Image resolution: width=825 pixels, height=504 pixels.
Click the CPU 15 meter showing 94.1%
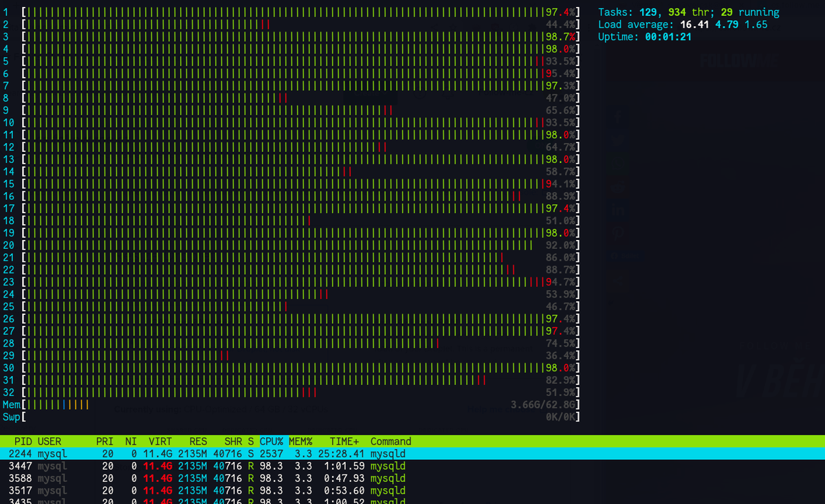click(291, 184)
